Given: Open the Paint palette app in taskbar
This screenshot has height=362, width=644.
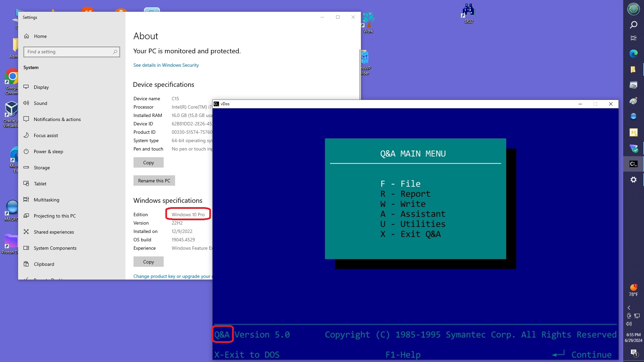Looking at the screenshot, I should 633,101.
